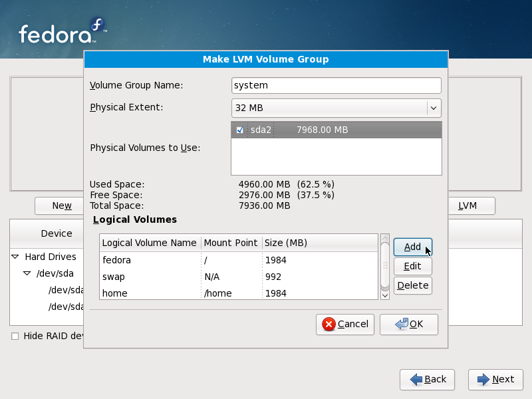Click the N/A mount point cell
Viewport: 532px width, 399px height.
[x=212, y=277]
